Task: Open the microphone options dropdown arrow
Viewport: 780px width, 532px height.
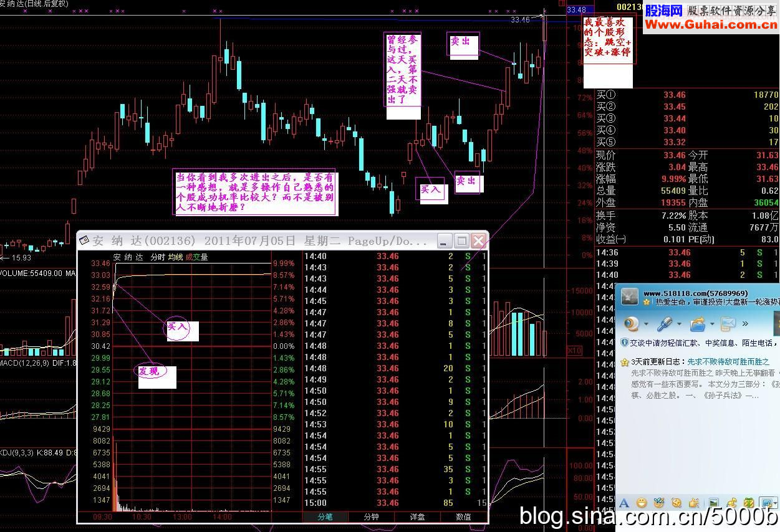Action: (x=679, y=324)
